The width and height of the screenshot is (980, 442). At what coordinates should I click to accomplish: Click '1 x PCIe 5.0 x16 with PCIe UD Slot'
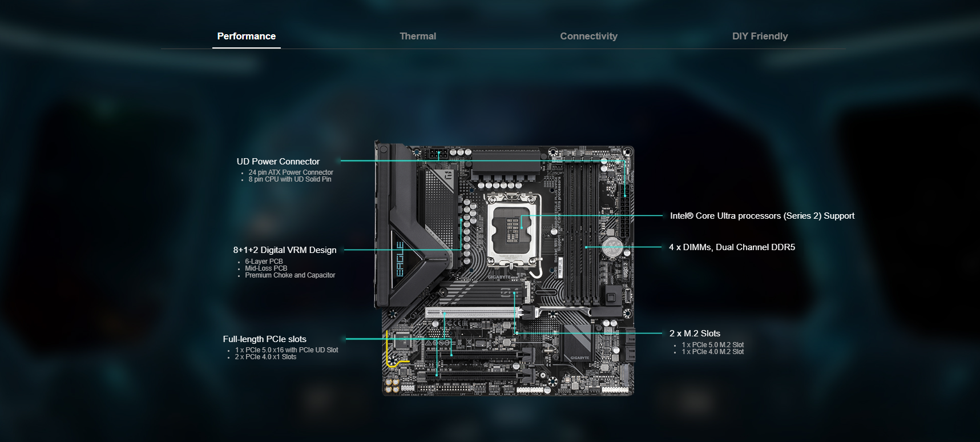pos(287,350)
